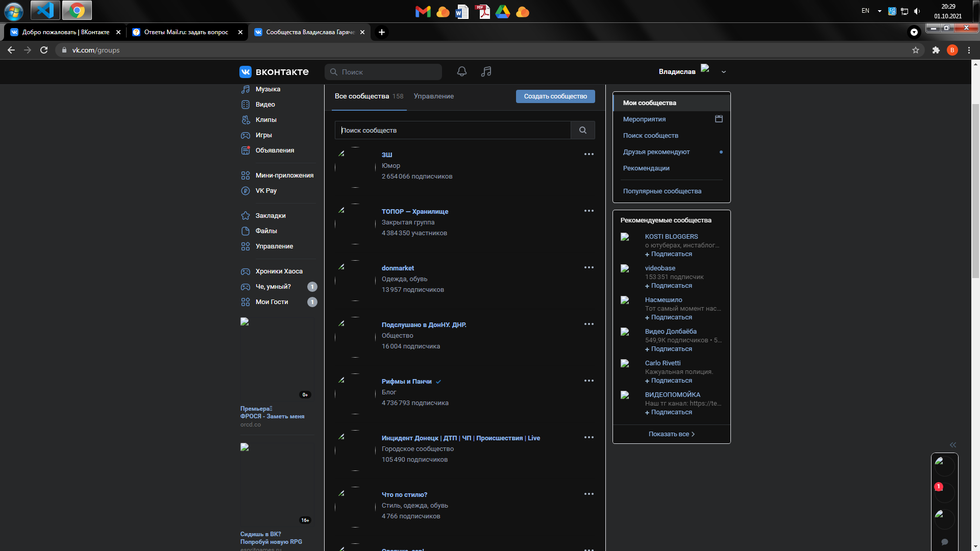Viewport: 980px width, 551px height.
Task: Collapse the chat sidebar double chevron
Action: click(952, 445)
